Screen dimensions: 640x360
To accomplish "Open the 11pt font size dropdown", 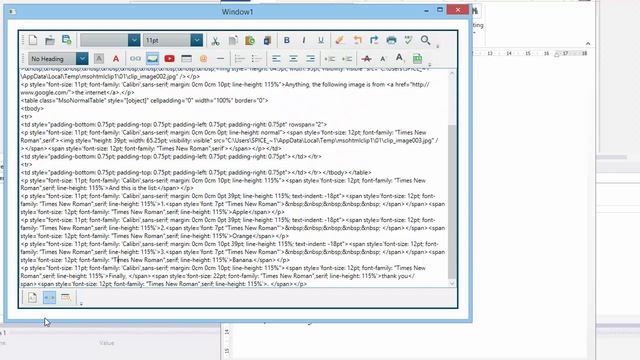I will tap(196, 40).
